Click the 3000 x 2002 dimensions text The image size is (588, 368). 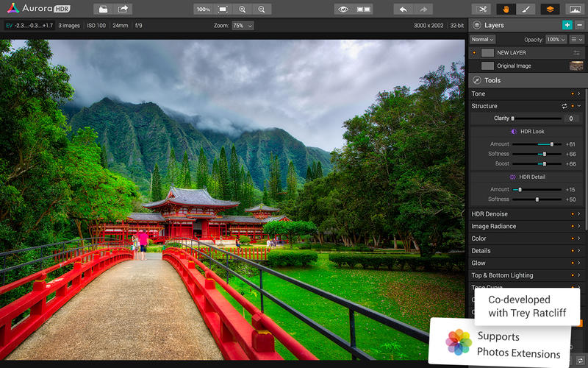coord(429,26)
